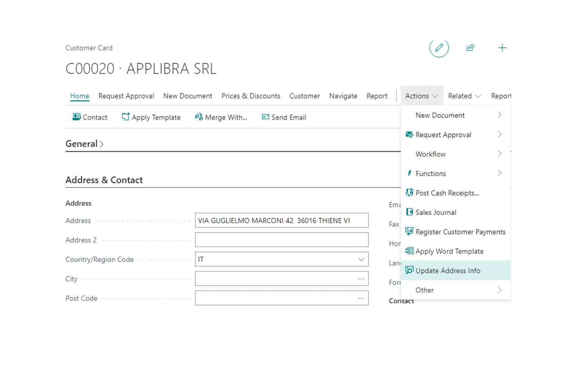Click the Update Address Info icon

click(x=409, y=270)
